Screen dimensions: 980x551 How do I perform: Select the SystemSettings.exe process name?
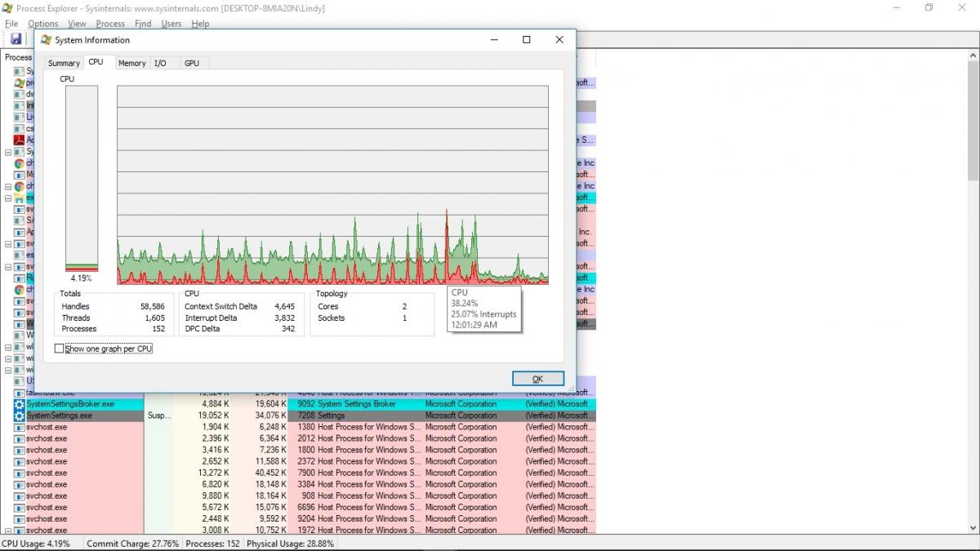[59, 415]
